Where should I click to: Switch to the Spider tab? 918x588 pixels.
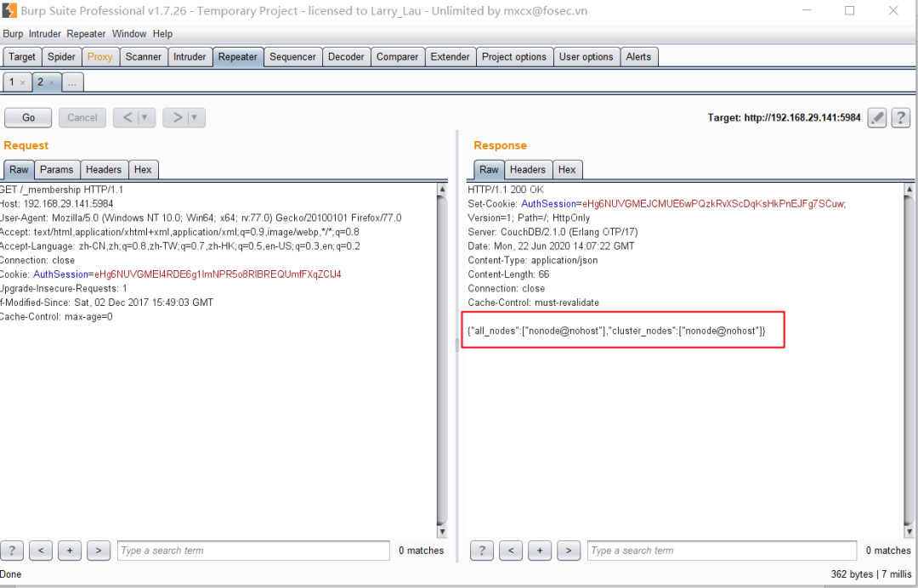(61, 57)
